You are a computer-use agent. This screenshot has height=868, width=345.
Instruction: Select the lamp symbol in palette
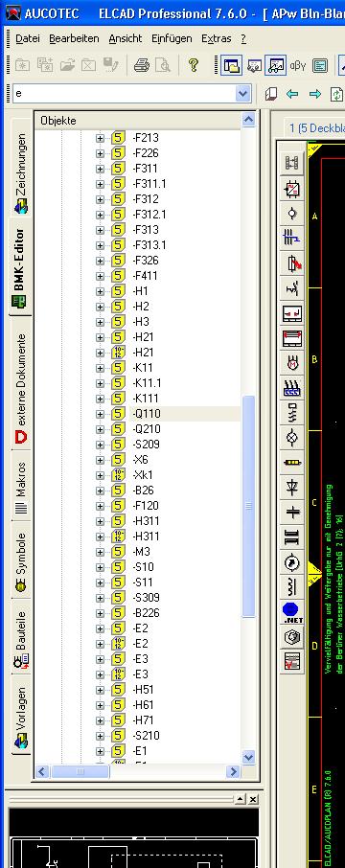[x=292, y=438]
